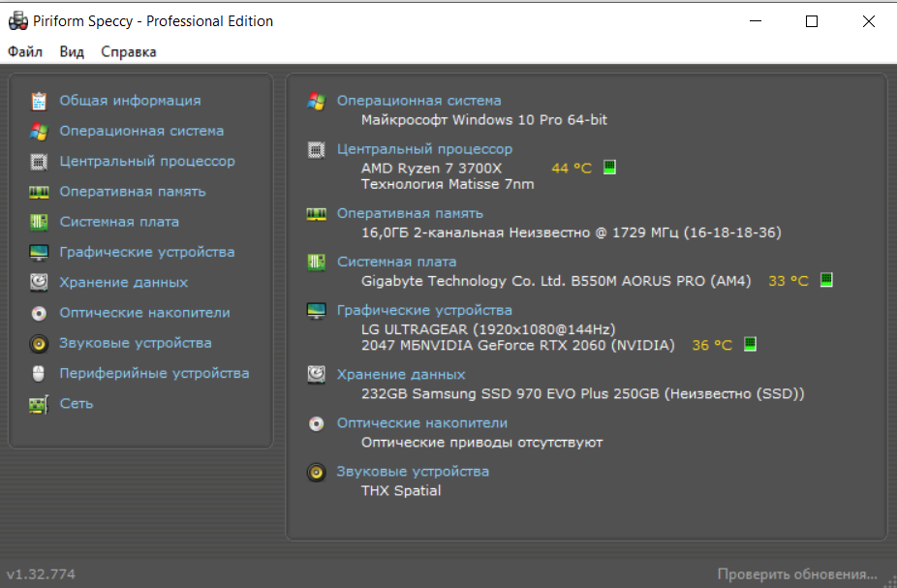Viewport: 897px width, 588px height.
Task: Click the green motherboard temperature indicator icon
Action: 826,280
